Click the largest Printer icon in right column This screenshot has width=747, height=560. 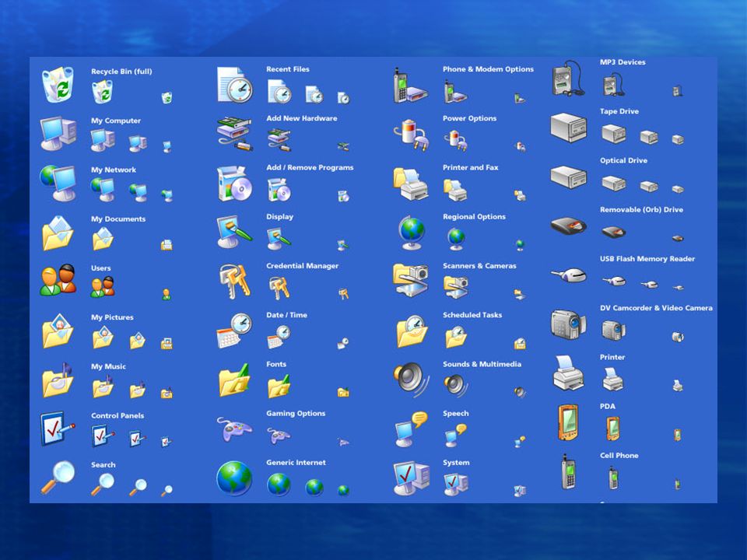568,373
